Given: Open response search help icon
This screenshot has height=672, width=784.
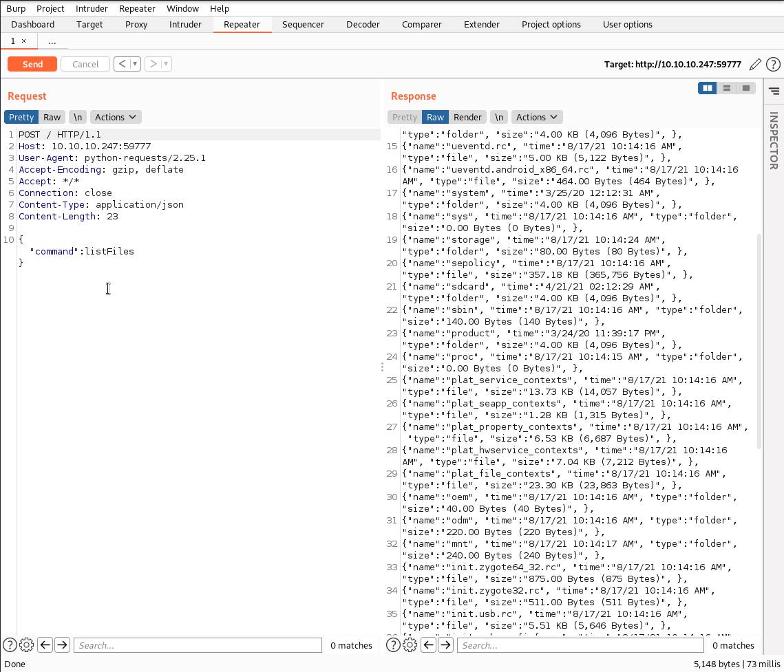Looking at the screenshot, I should (x=393, y=645).
